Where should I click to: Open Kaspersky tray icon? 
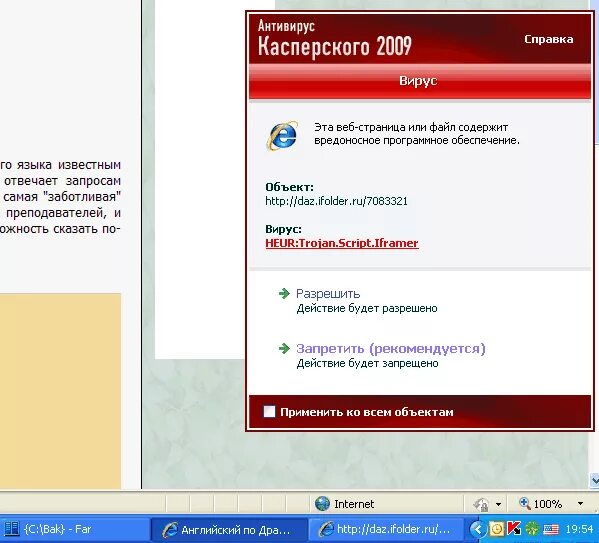tap(514, 529)
